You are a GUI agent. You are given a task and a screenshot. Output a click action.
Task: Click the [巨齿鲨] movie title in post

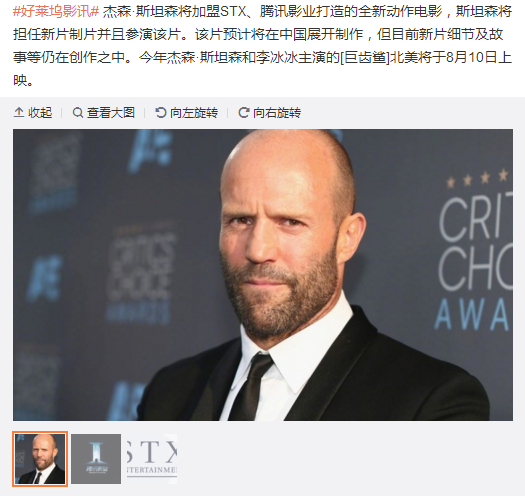click(365, 57)
